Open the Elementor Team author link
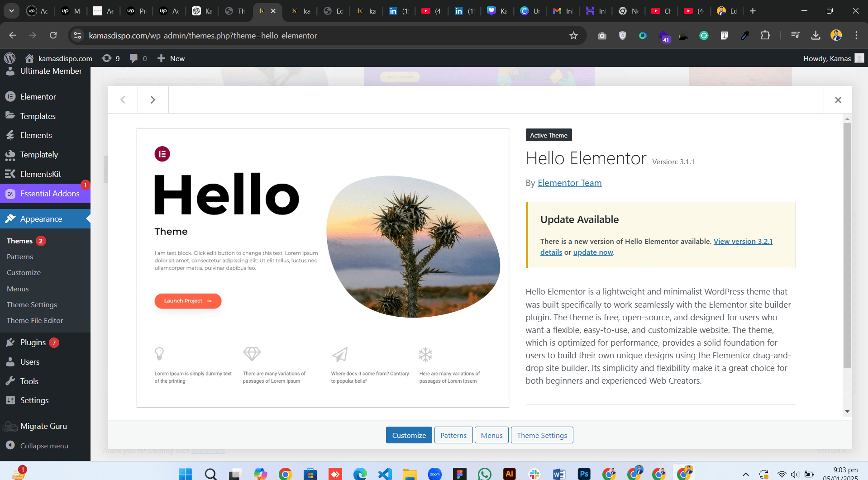Image resolution: width=868 pixels, height=480 pixels. click(569, 183)
